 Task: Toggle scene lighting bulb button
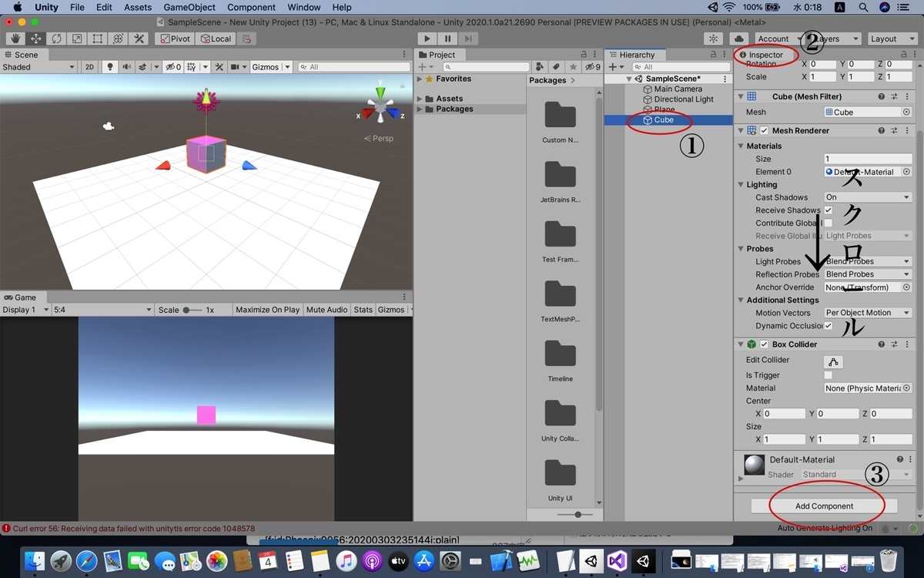(109, 67)
